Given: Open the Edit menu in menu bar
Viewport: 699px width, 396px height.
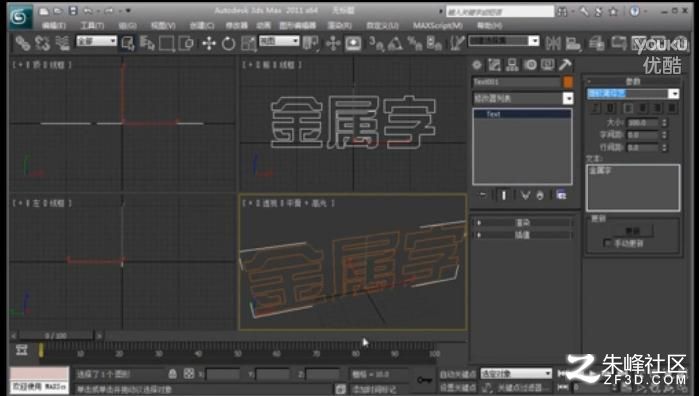Looking at the screenshot, I should [x=53, y=25].
